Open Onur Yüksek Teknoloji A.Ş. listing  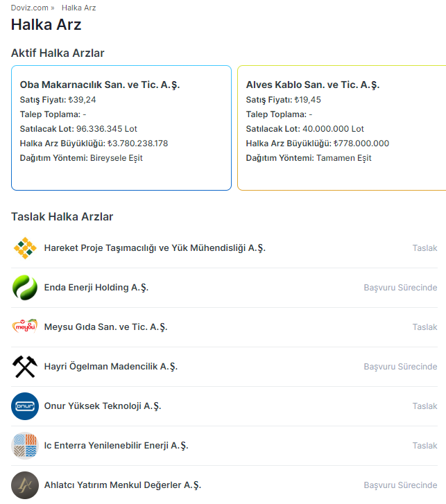(103, 406)
